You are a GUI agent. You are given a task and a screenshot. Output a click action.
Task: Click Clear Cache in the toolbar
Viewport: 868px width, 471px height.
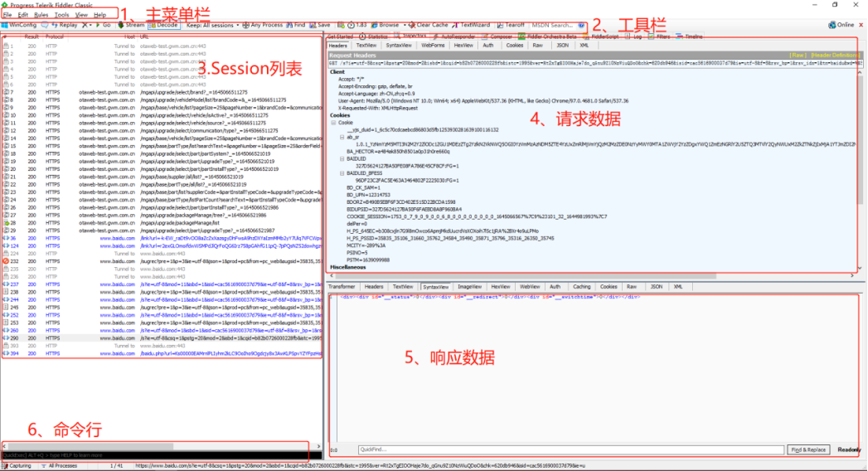[429, 25]
